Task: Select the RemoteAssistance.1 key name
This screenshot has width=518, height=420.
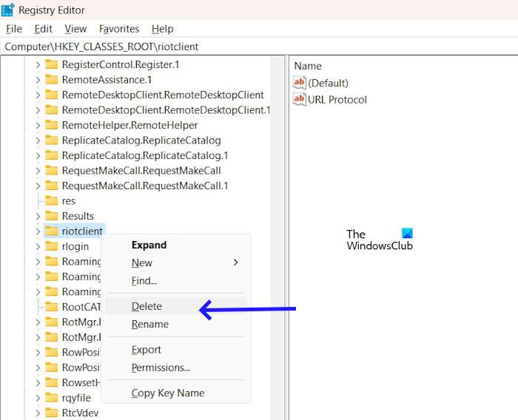Action: 107,80
